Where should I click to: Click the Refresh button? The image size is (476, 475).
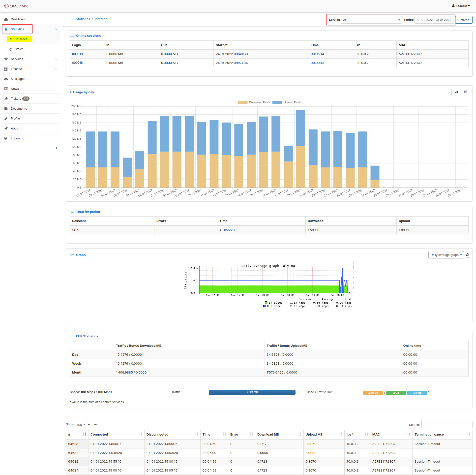coord(464,20)
